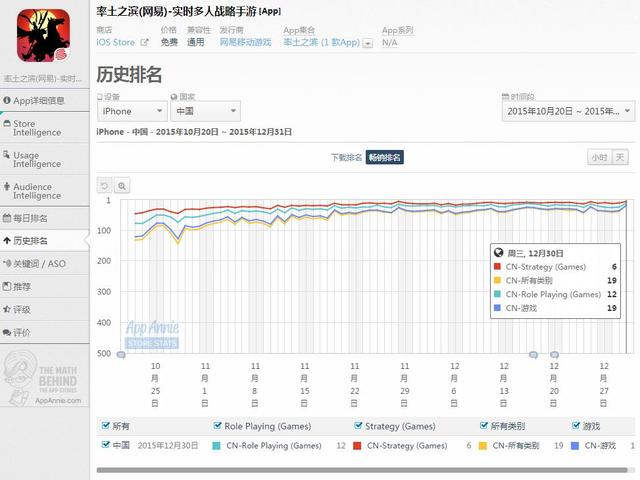This screenshot has height=480, width=640.
Task: Switch to 畅销排名 tab
Action: 384,158
